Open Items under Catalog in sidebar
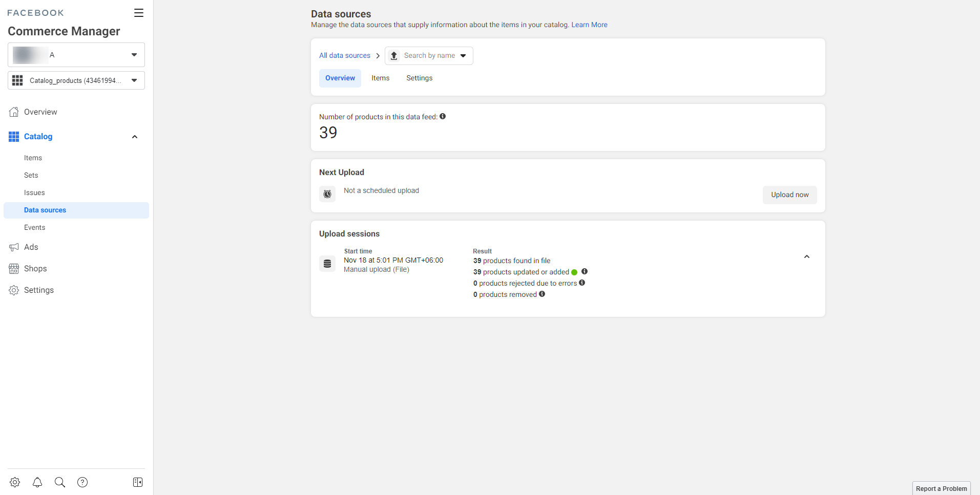The height and width of the screenshot is (495, 980). pyautogui.click(x=33, y=158)
